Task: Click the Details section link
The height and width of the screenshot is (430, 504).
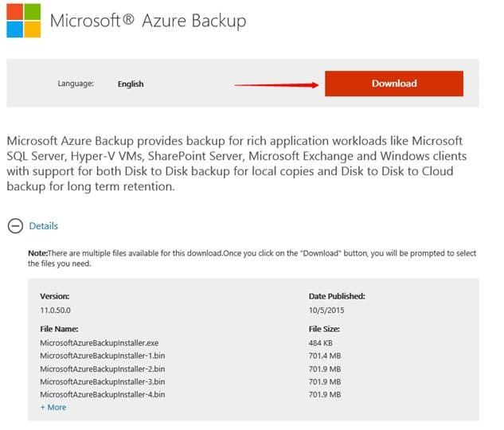Action: 44,226
